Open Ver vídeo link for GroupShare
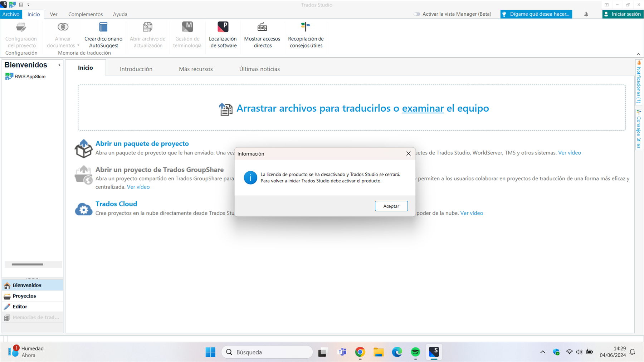The width and height of the screenshot is (644, 362). pyautogui.click(x=138, y=187)
